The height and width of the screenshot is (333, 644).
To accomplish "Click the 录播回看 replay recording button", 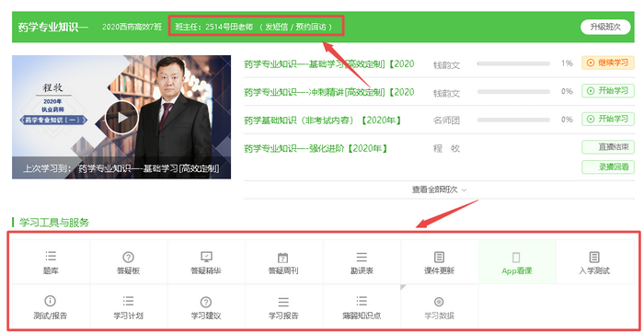I will point(608,167).
